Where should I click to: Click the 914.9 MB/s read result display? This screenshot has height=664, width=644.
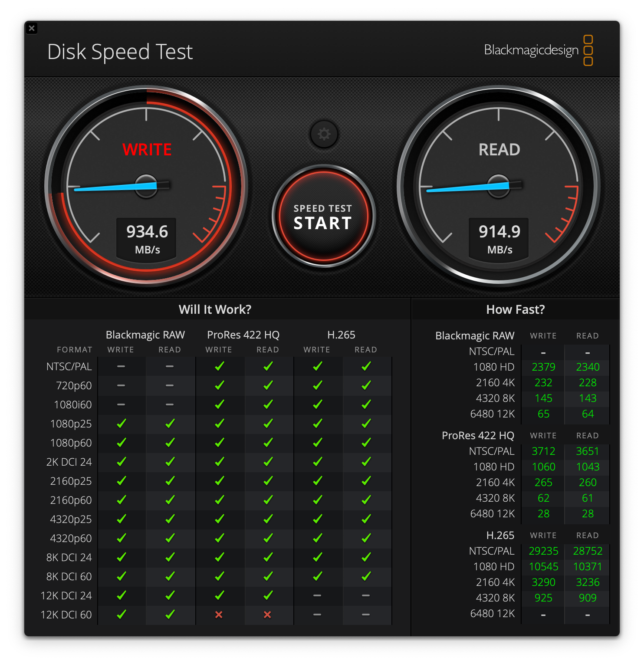coord(498,238)
